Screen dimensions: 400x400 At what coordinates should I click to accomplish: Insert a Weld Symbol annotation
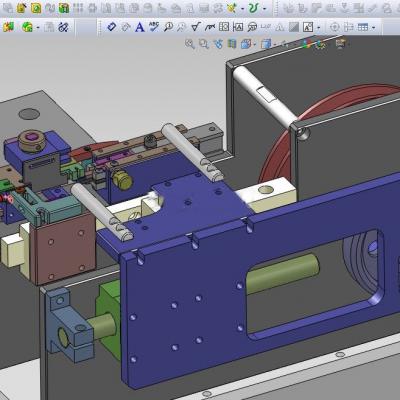(210, 27)
